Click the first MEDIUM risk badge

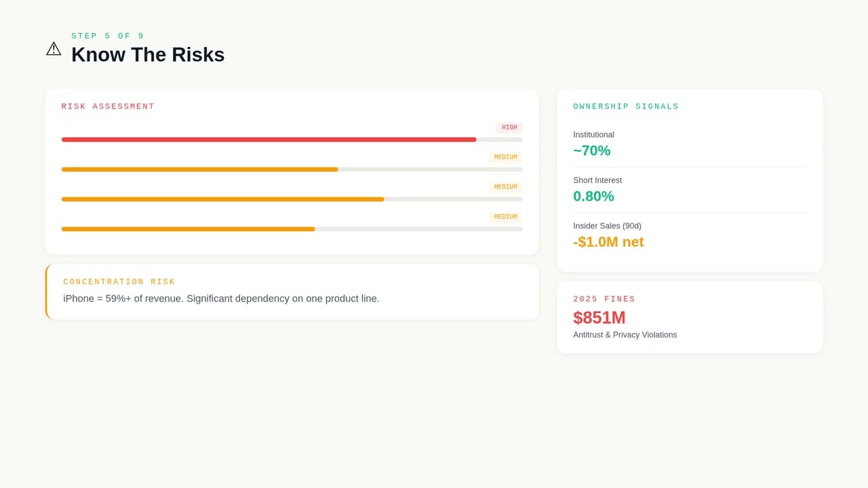point(505,157)
